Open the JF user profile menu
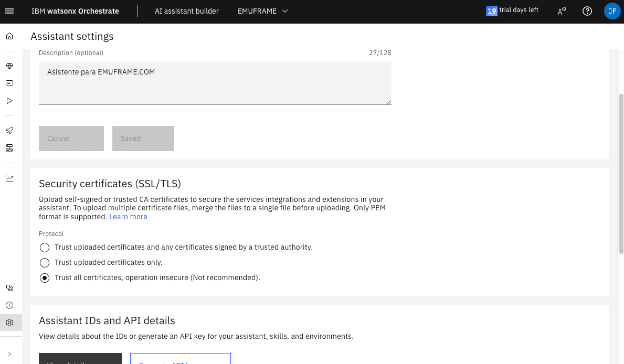This screenshot has width=624, height=364. pyautogui.click(x=612, y=11)
